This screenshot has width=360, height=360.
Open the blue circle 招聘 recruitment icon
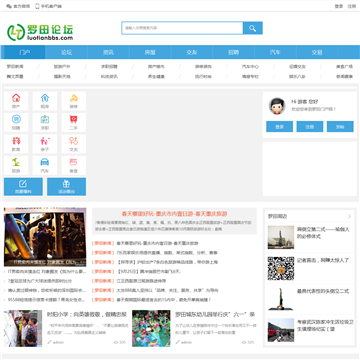click(x=16, y=122)
